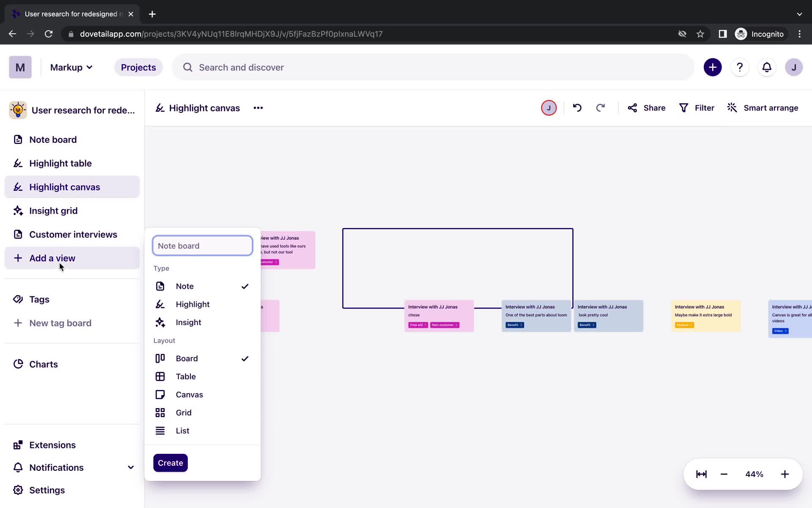Viewport: 812px width, 508px height.
Task: Open Customer interviews from sidebar
Action: coord(73,234)
